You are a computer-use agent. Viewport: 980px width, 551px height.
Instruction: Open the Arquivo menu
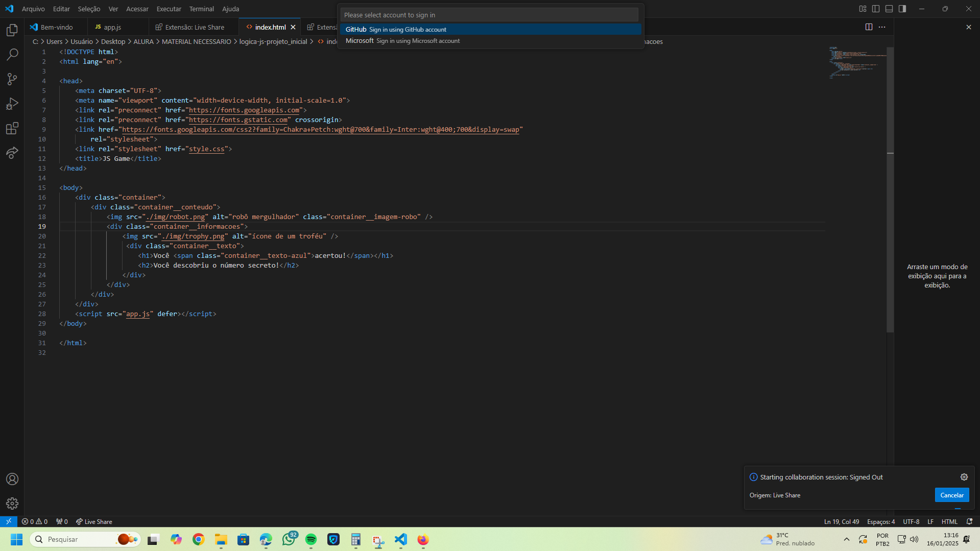click(33, 9)
